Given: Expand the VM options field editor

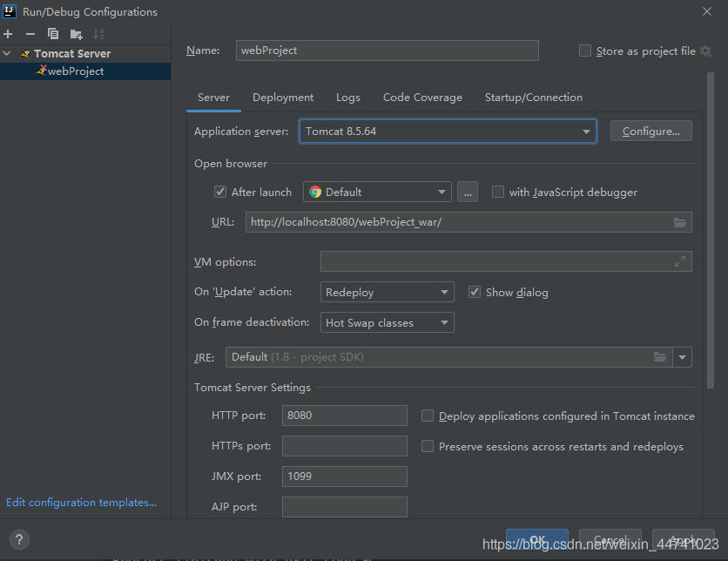Looking at the screenshot, I should pyautogui.click(x=680, y=261).
